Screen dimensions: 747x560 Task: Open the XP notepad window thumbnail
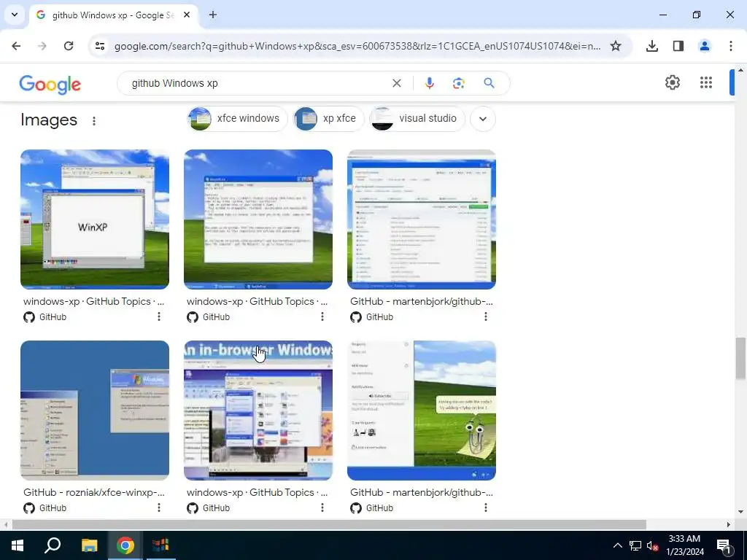(x=258, y=219)
